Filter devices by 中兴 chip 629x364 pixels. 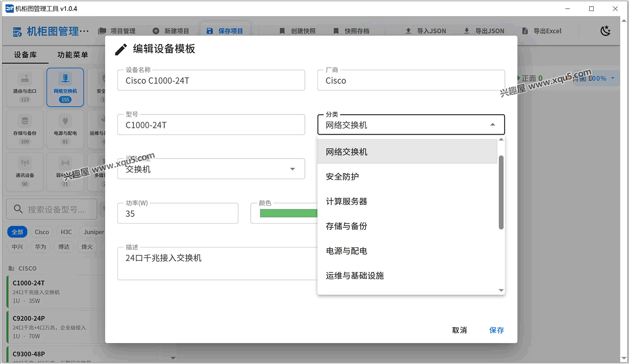pos(17,247)
